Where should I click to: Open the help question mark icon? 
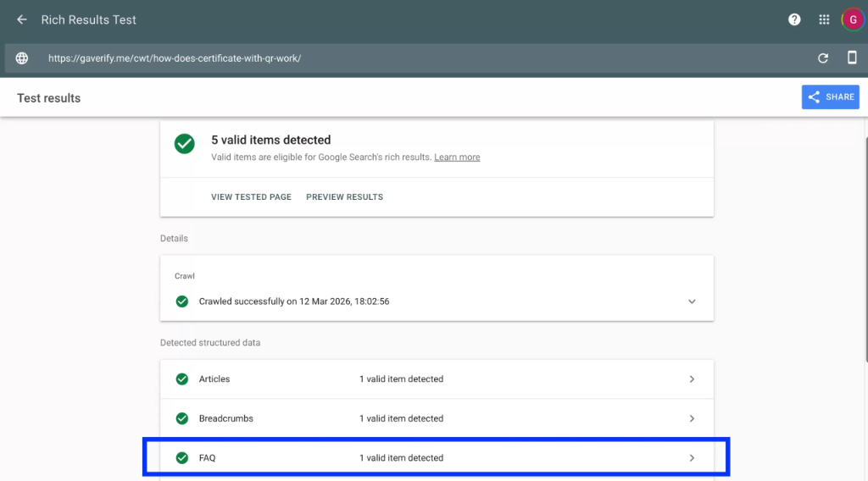click(x=794, y=20)
